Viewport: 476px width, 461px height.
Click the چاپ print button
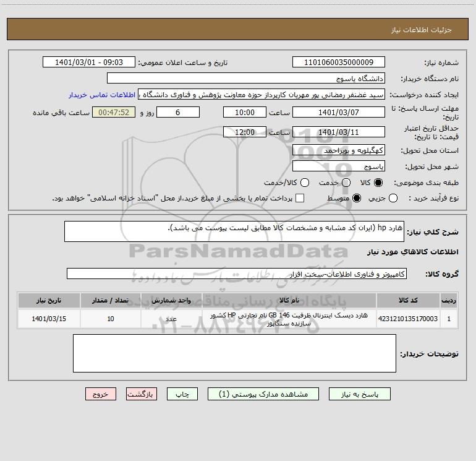[x=182, y=394]
